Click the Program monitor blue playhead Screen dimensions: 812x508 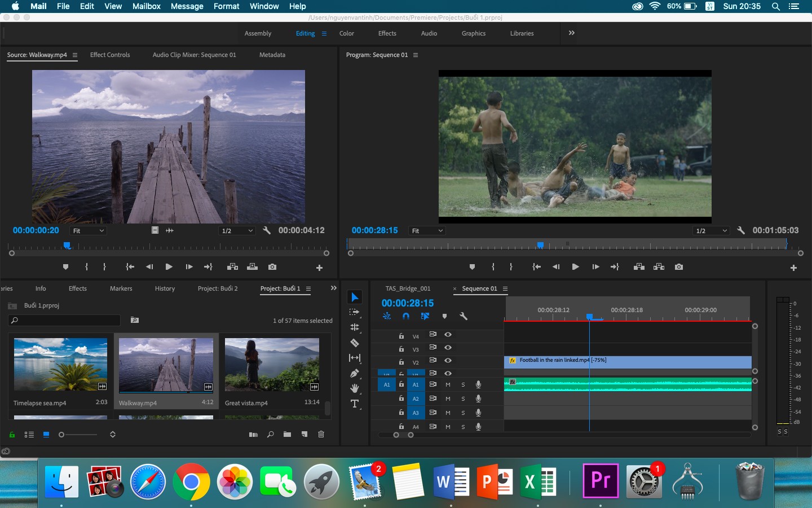click(540, 245)
